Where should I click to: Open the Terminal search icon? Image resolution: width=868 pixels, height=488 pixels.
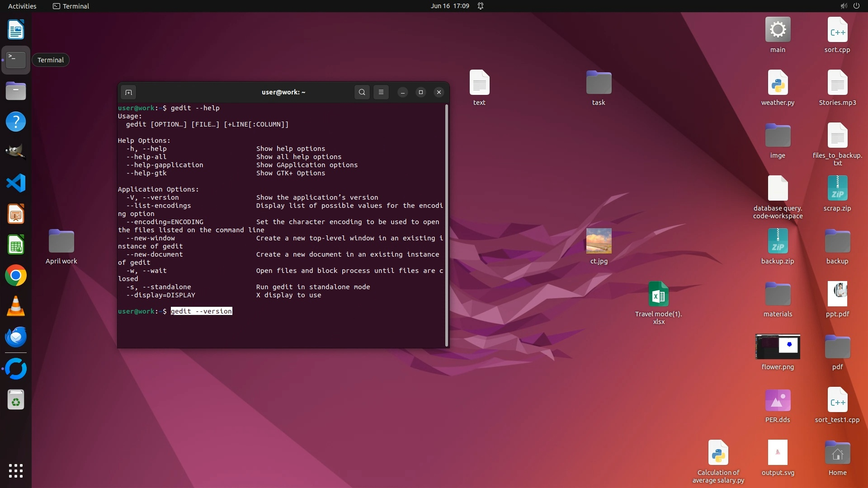362,92
